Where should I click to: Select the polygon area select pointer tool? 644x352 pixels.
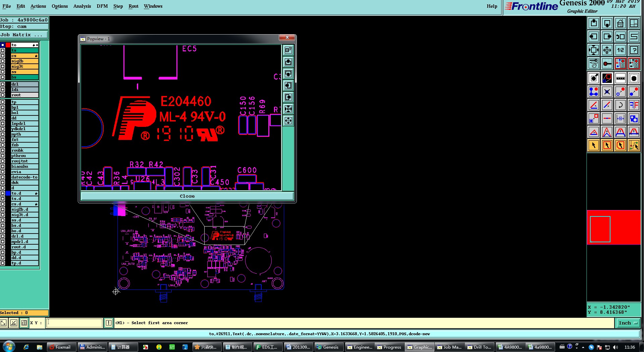(x=621, y=145)
